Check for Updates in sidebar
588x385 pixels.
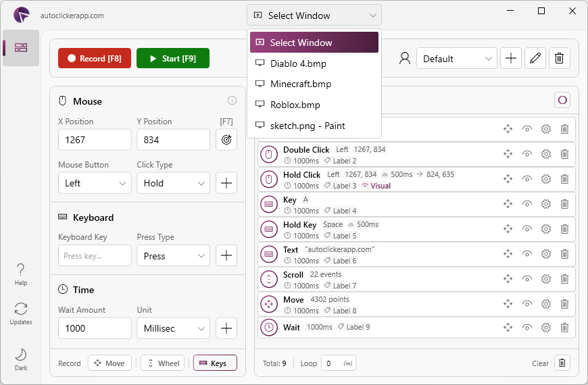(21, 313)
